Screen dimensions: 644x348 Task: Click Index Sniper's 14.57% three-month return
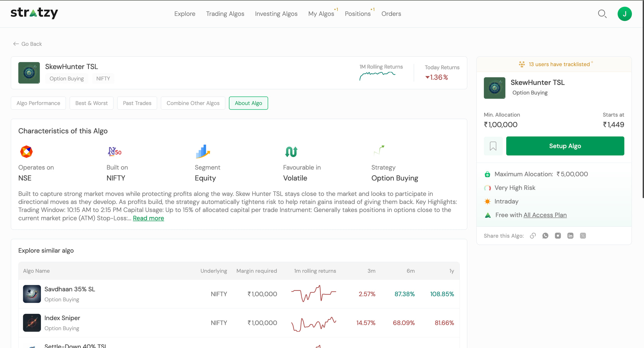(x=366, y=323)
